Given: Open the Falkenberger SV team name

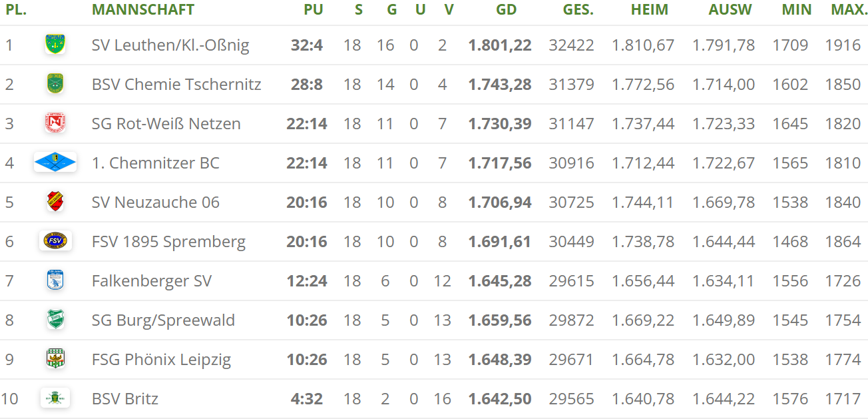Looking at the screenshot, I should coord(152,281).
